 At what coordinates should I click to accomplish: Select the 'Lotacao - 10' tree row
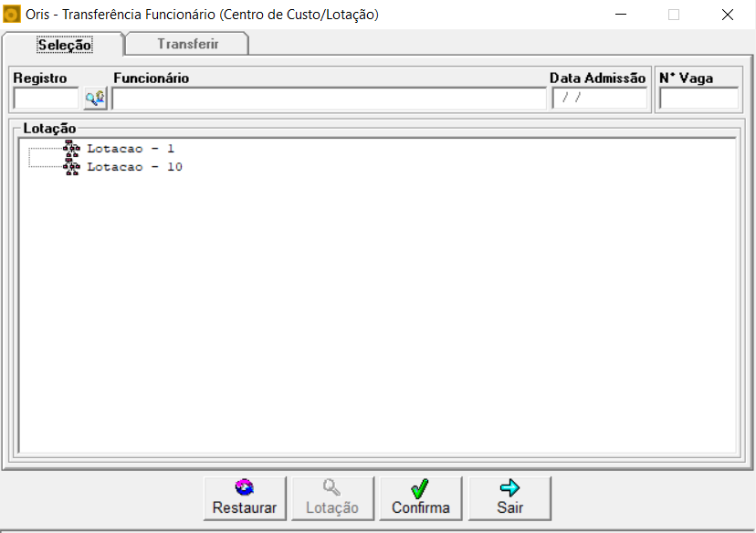click(134, 167)
